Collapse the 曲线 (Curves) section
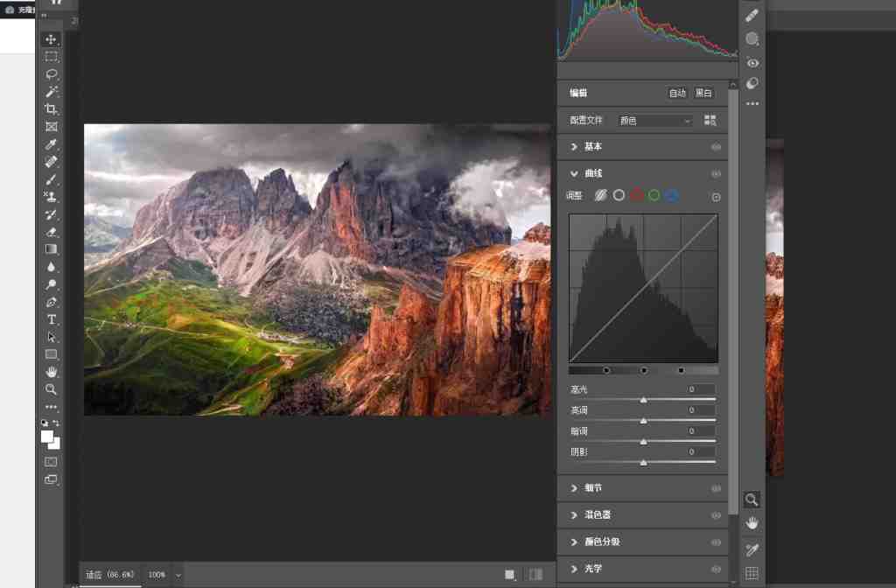 (x=574, y=173)
